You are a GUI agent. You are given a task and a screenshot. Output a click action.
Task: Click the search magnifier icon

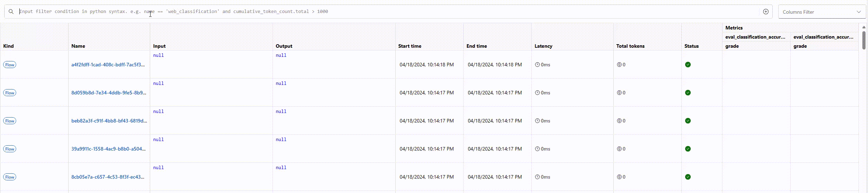pos(11,12)
